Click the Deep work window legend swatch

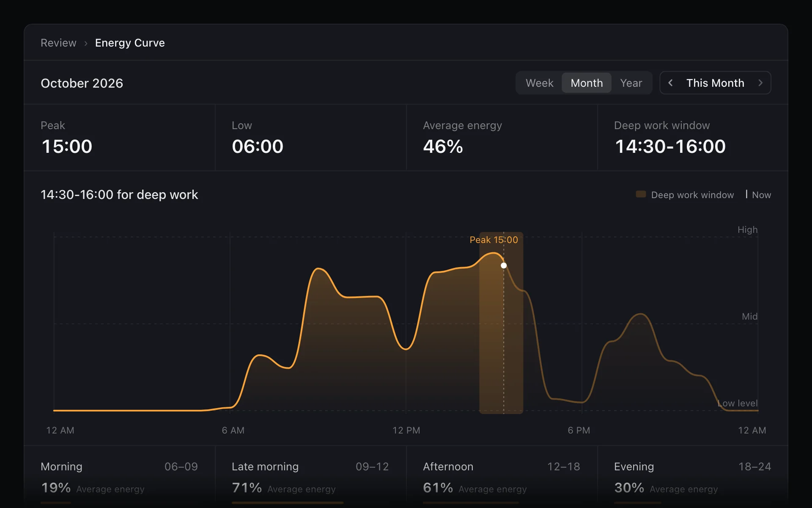tap(641, 194)
